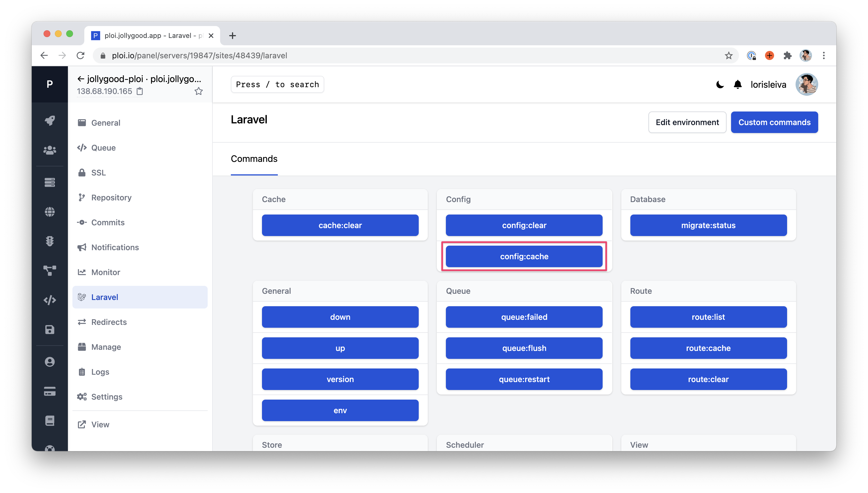This screenshot has width=868, height=493.
Task: Click the browser back arrow
Action: tap(44, 55)
